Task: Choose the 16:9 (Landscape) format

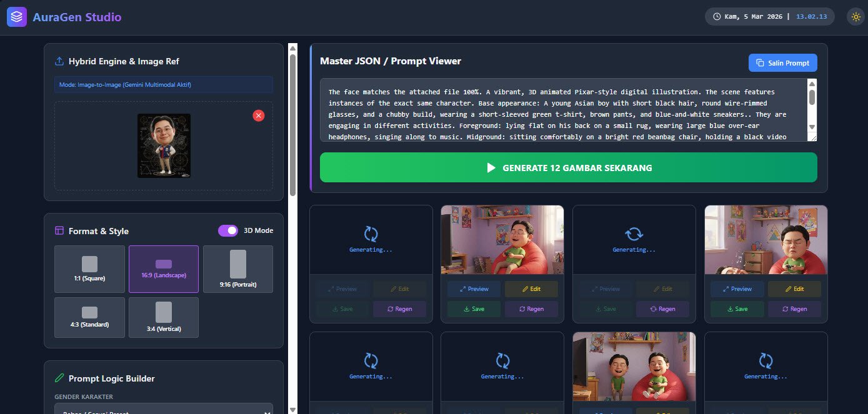Action: (x=164, y=269)
